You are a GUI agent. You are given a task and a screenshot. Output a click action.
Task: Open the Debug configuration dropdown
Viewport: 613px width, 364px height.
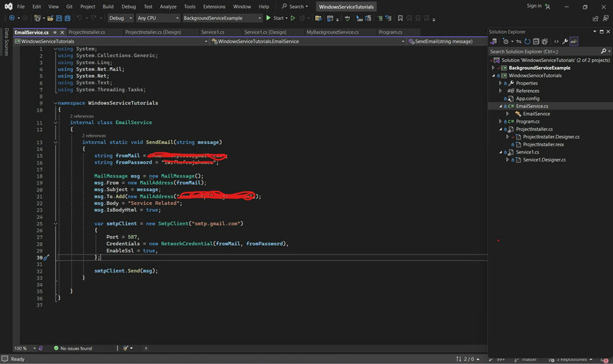tap(120, 17)
